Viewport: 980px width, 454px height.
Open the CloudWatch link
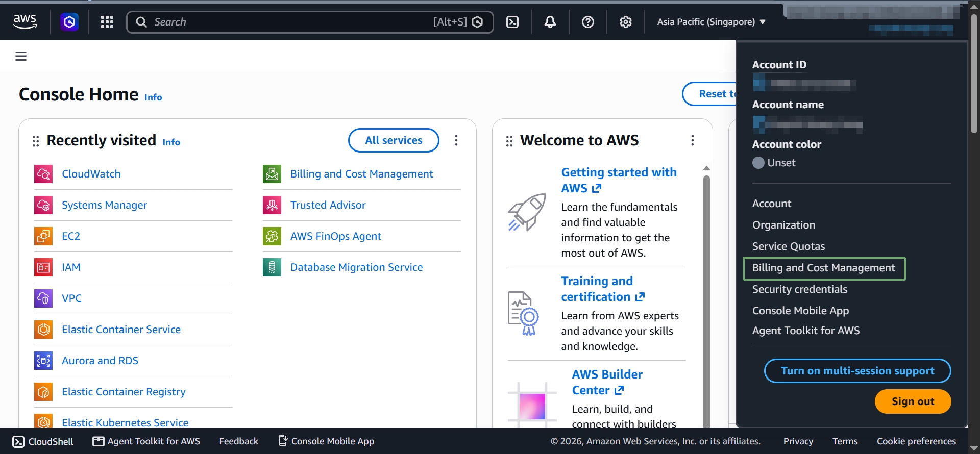click(91, 174)
